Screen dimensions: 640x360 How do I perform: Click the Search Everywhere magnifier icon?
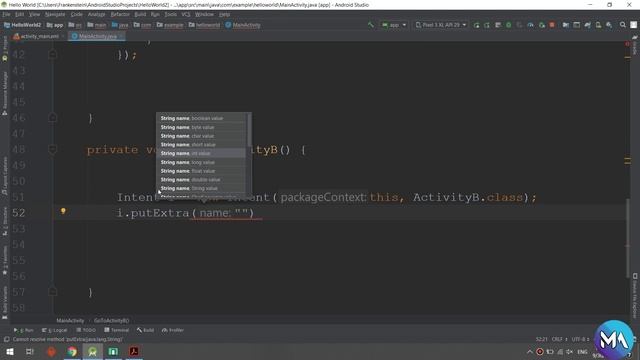[622, 25]
